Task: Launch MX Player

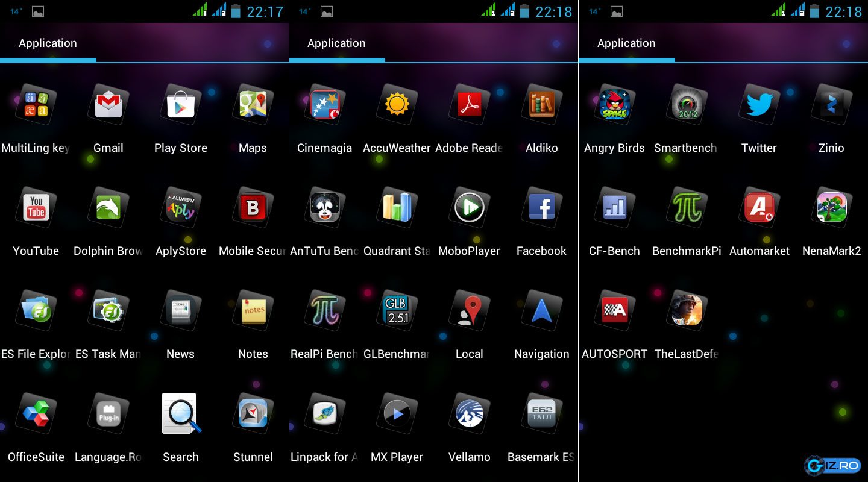Action: (x=397, y=413)
